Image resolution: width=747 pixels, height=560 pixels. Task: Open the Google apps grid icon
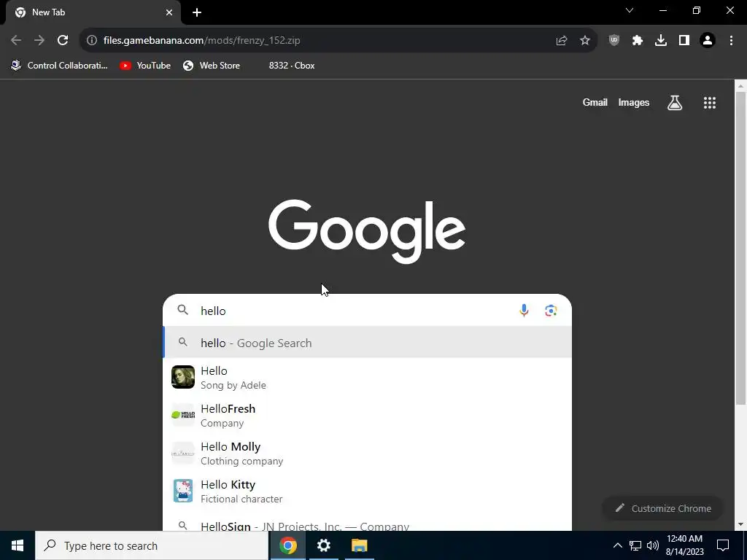pos(710,102)
